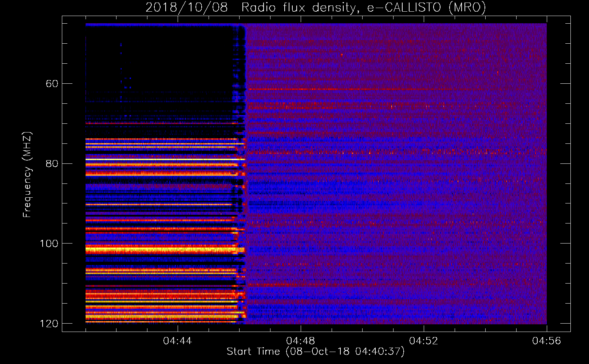Click the 100 MHz frequency tick label
This screenshot has height=364, width=589.
point(49,244)
